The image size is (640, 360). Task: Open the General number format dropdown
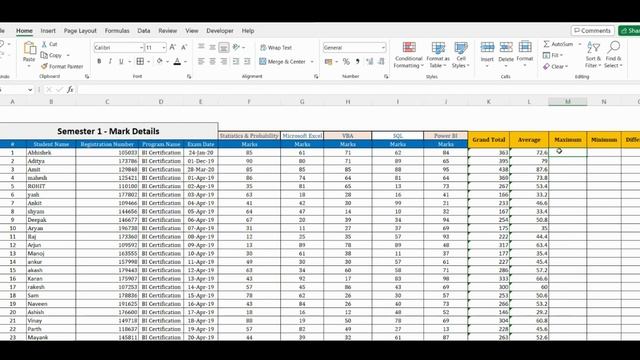pyautogui.click(x=383, y=48)
